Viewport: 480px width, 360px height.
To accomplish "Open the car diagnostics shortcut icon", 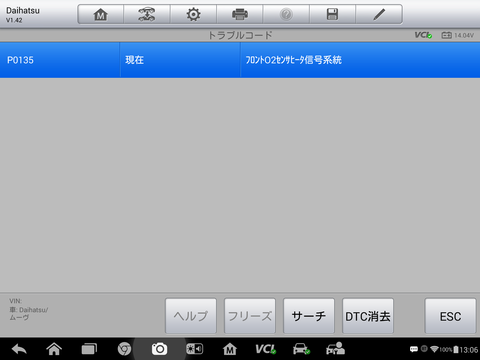I will point(301,349).
